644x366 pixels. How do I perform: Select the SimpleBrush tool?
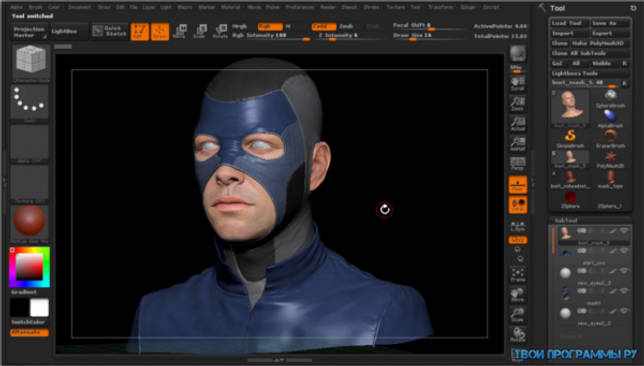tap(570, 139)
